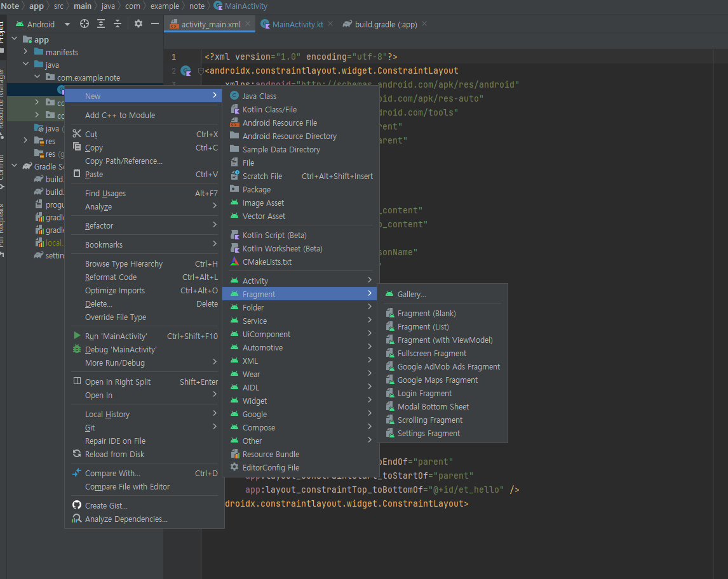This screenshot has width=728, height=579.
Task: Click the Collapse All icon in project toolbar
Action: click(x=118, y=23)
